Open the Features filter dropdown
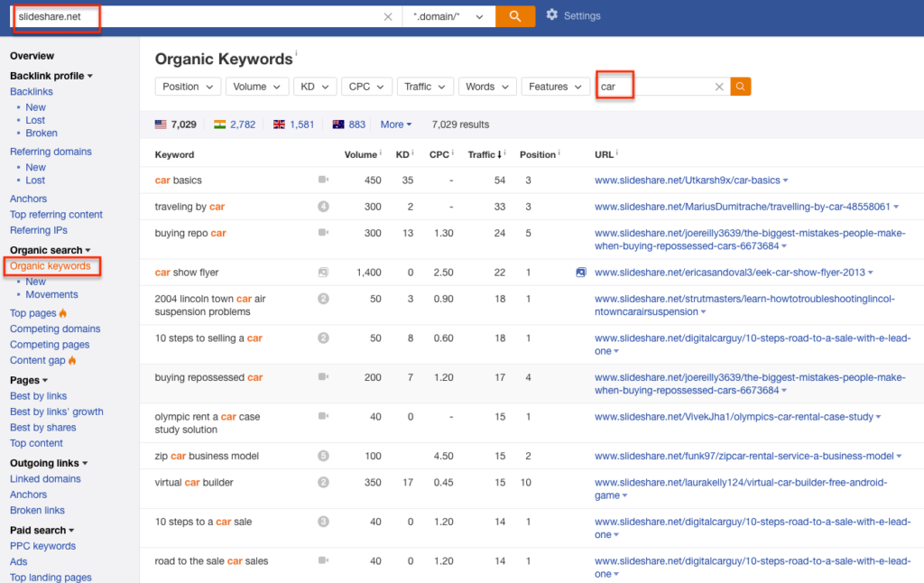The image size is (924, 583). coord(555,87)
